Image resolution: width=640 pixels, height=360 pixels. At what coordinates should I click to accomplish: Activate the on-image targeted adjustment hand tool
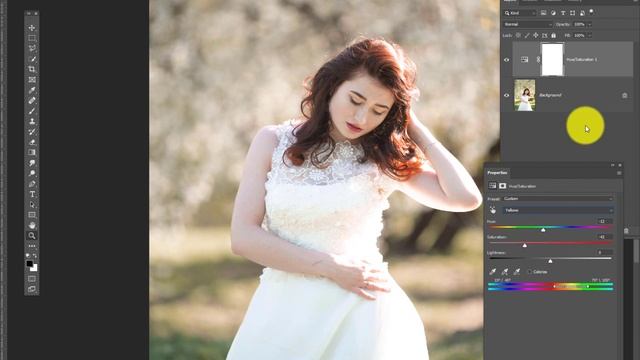(x=493, y=210)
